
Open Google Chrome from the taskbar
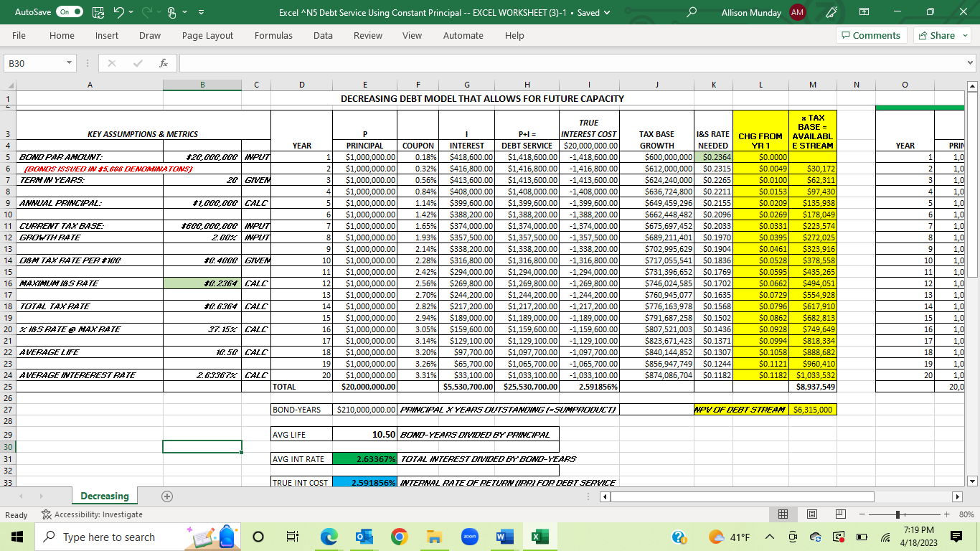pyautogui.click(x=400, y=537)
